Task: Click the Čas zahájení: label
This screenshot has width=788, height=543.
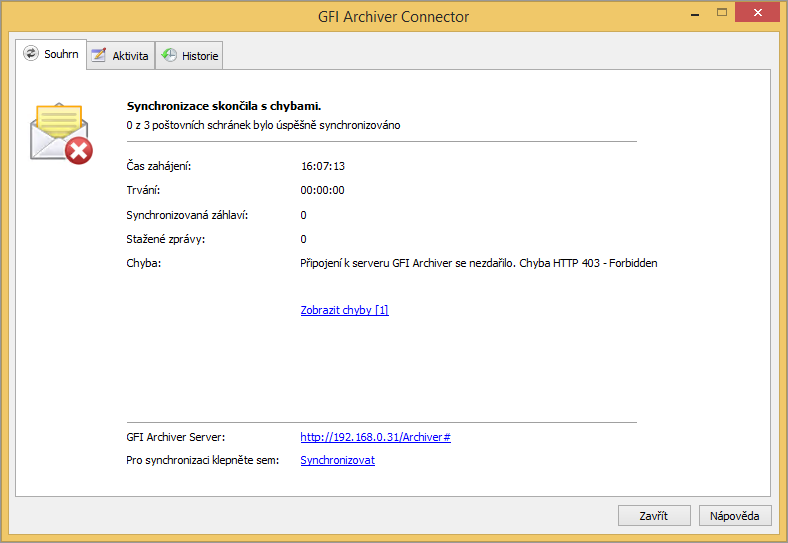Action: 158,166
